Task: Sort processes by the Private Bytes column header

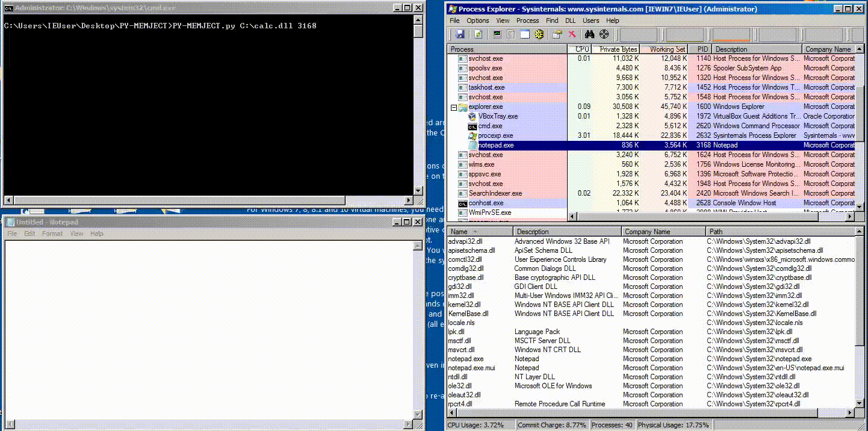Action: tap(616, 49)
